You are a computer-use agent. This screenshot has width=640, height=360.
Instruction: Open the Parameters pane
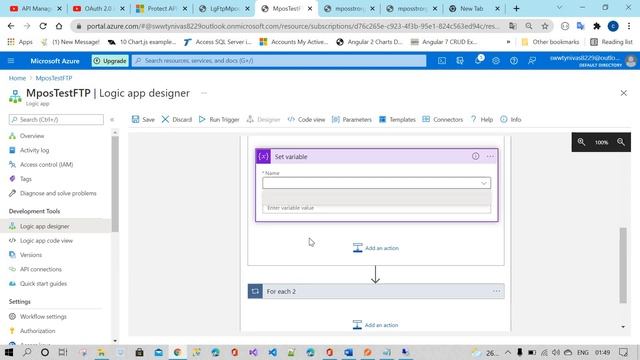tap(352, 119)
